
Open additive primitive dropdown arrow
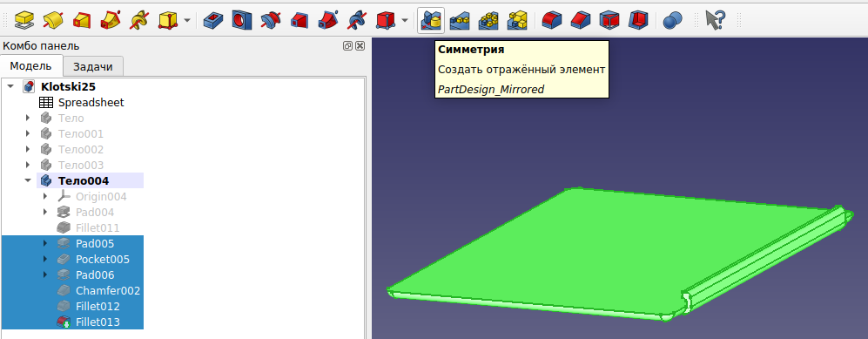(x=187, y=21)
